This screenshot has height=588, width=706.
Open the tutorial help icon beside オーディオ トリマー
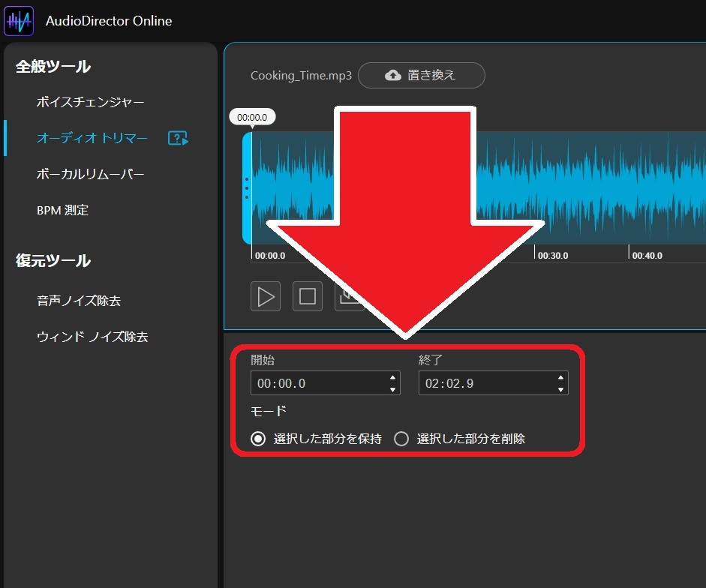(x=178, y=138)
